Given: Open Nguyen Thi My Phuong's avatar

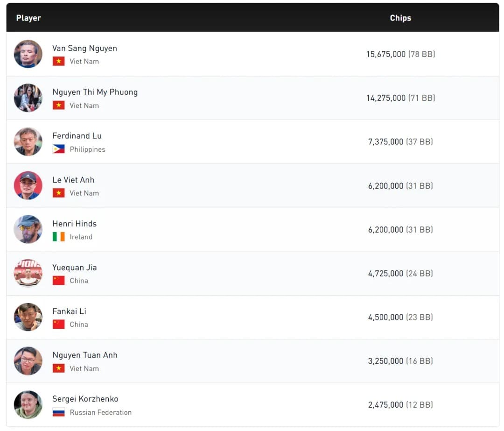Looking at the screenshot, I should (x=28, y=98).
